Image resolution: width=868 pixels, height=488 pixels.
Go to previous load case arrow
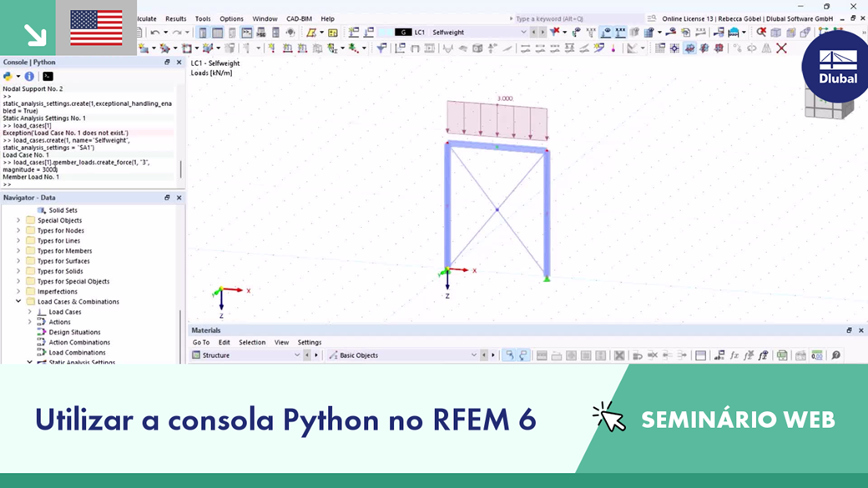(533, 33)
